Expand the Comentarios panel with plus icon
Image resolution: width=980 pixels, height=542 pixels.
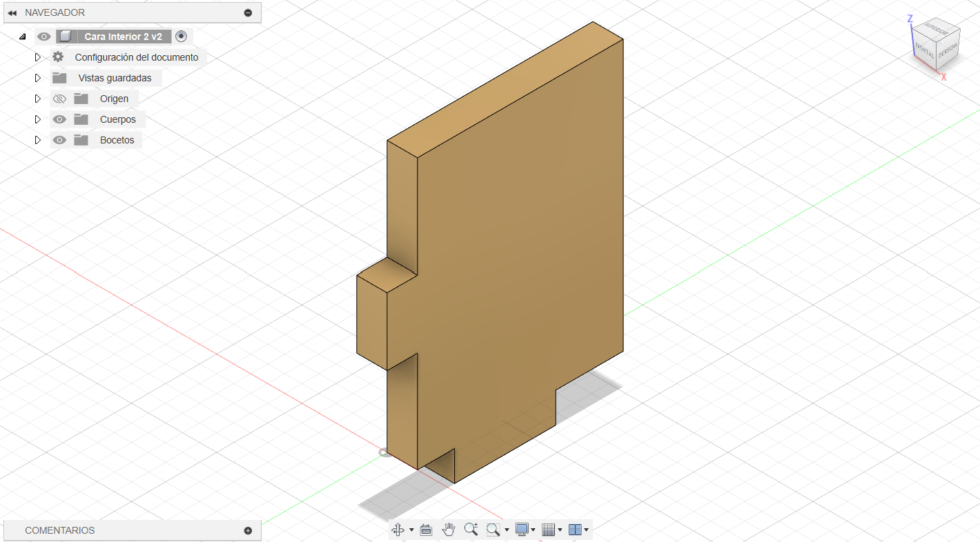point(248,531)
